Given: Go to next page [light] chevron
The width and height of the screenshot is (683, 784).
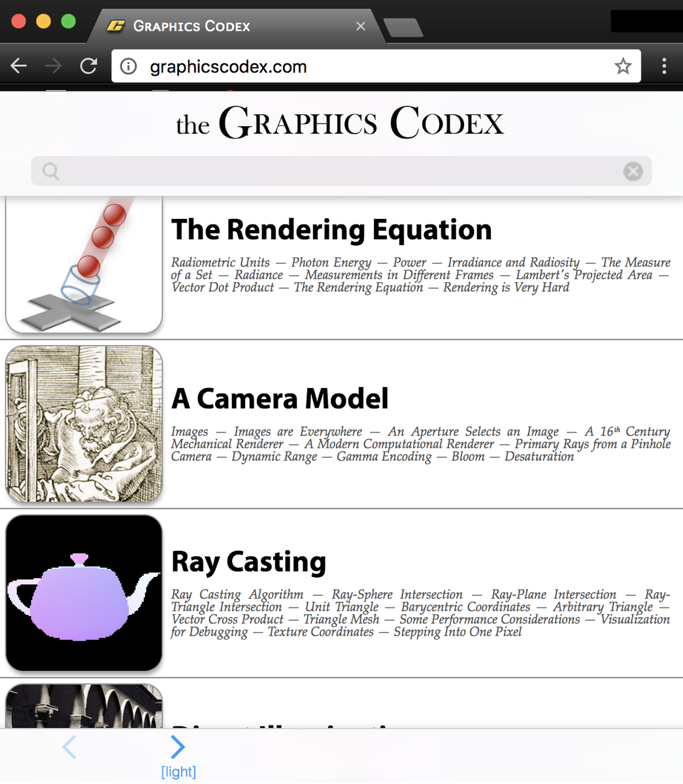Looking at the screenshot, I should tap(178, 747).
